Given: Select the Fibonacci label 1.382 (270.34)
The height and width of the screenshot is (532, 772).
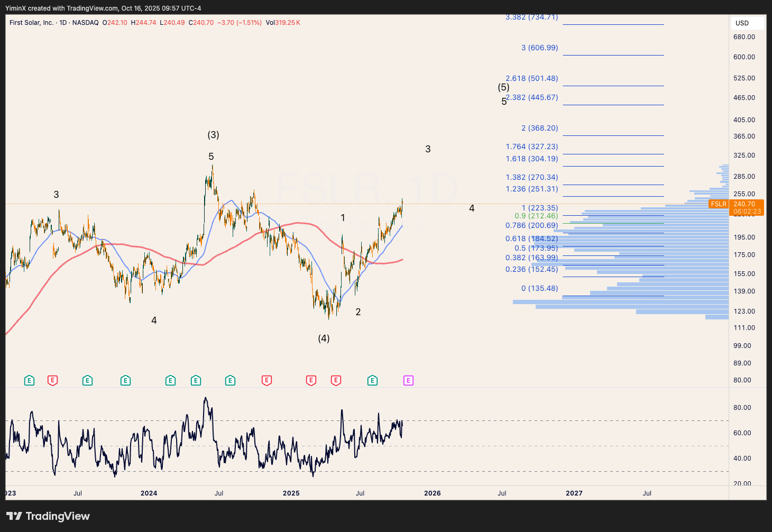Looking at the screenshot, I should pyautogui.click(x=531, y=177).
